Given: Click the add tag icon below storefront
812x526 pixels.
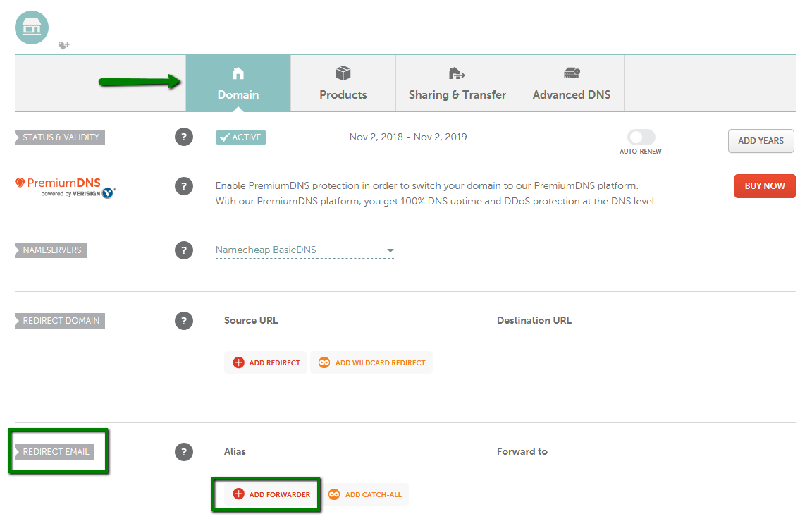Looking at the screenshot, I should pos(63,46).
